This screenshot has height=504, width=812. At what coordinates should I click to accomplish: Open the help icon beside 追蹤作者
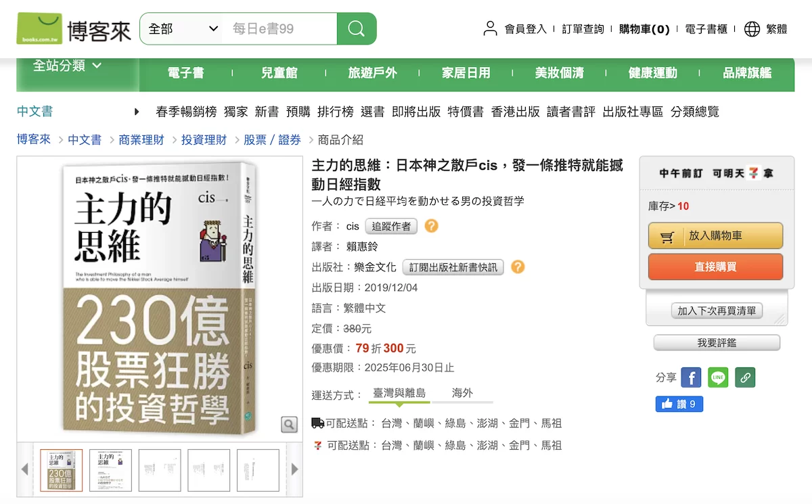click(431, 226)
